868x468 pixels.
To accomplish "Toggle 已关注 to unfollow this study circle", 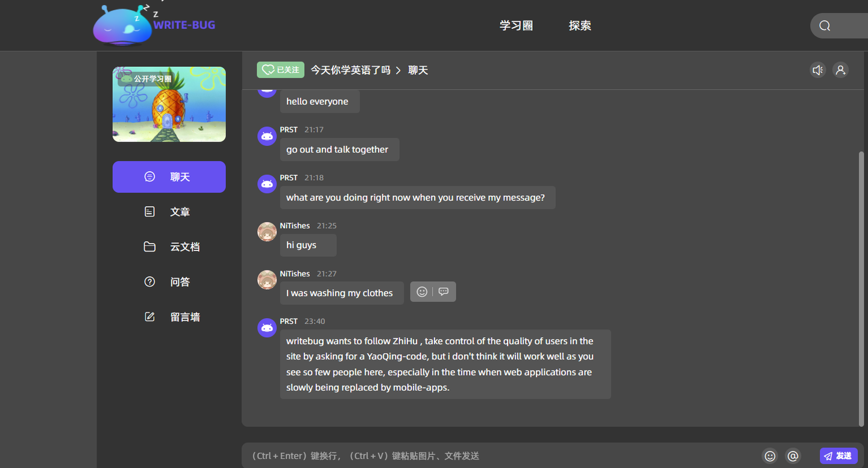I will tap(280, 70).
